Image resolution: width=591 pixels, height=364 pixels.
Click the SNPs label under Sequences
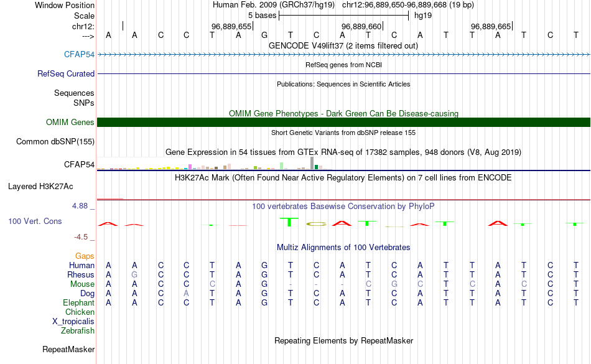84,103
